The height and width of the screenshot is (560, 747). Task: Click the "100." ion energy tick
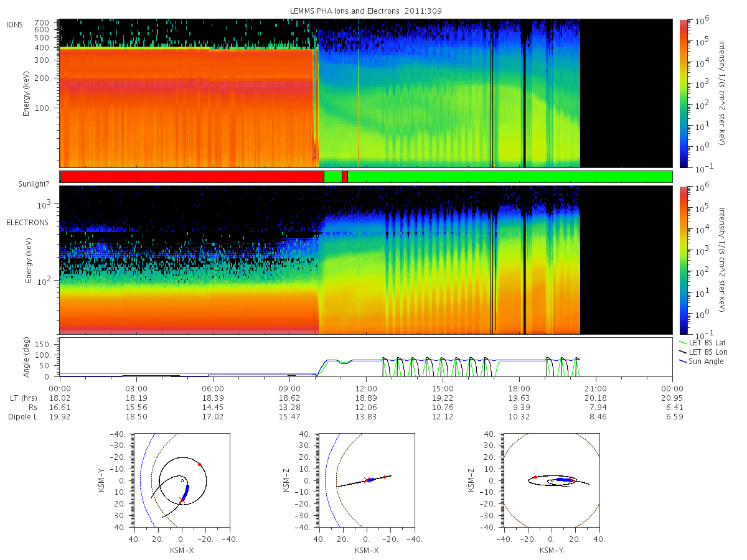42,108
